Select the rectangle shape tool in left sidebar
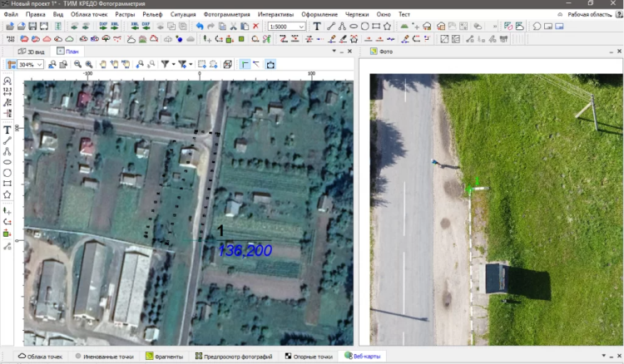 [x=7, y=184]
